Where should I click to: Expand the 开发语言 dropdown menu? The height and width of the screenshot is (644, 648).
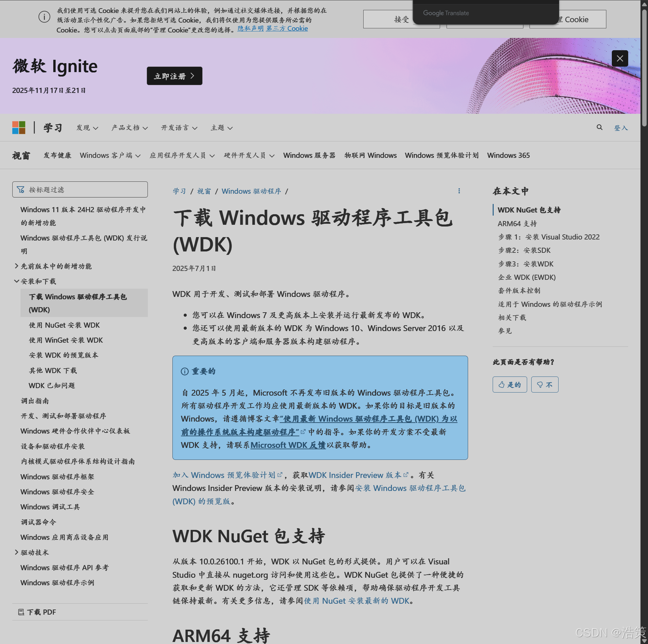pos(179,128)
